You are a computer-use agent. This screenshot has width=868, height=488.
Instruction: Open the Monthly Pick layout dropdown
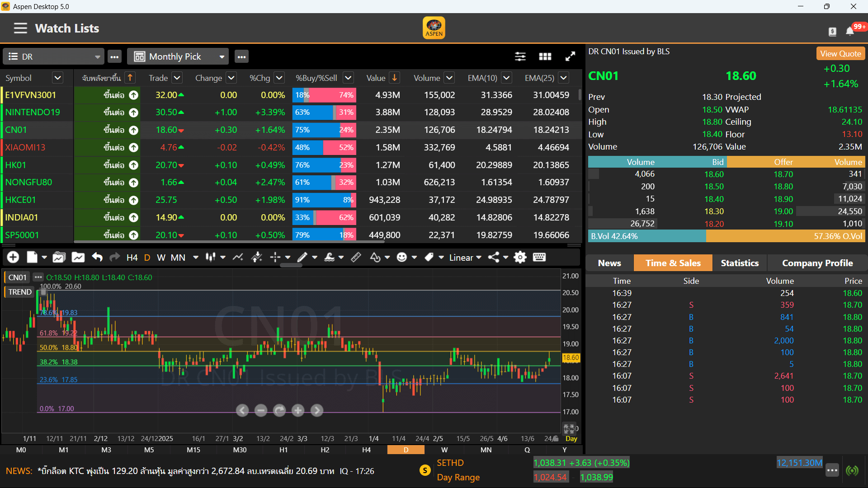coord(178,56)
